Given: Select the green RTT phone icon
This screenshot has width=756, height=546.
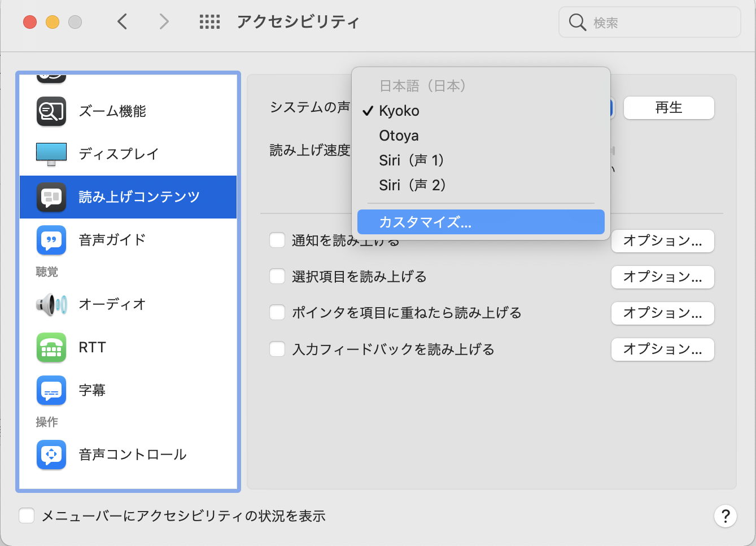Looking at the screenshot, I should [x=51, y=347].
